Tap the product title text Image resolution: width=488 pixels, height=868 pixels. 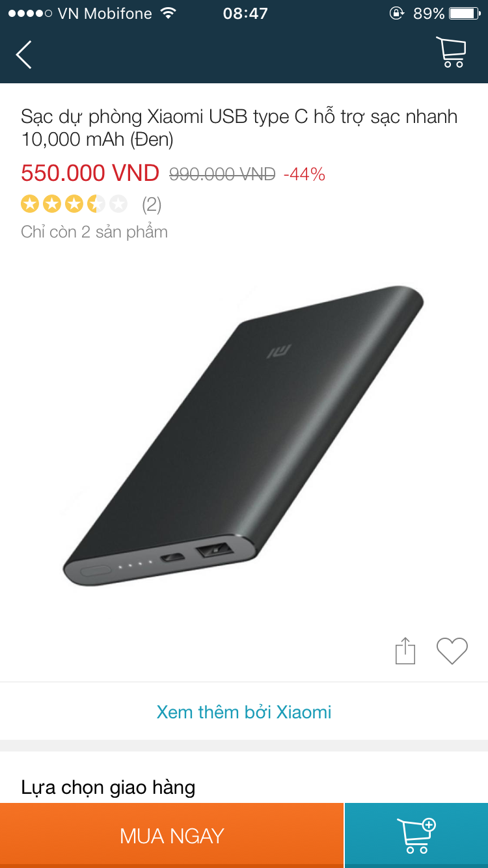239,128
